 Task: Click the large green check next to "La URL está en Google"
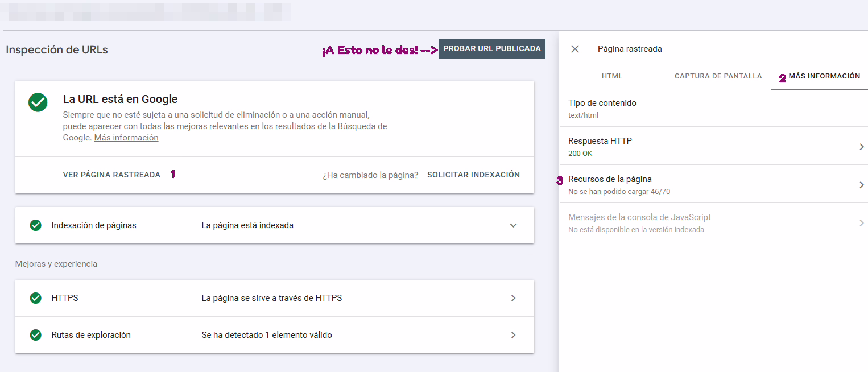point(38,102)
